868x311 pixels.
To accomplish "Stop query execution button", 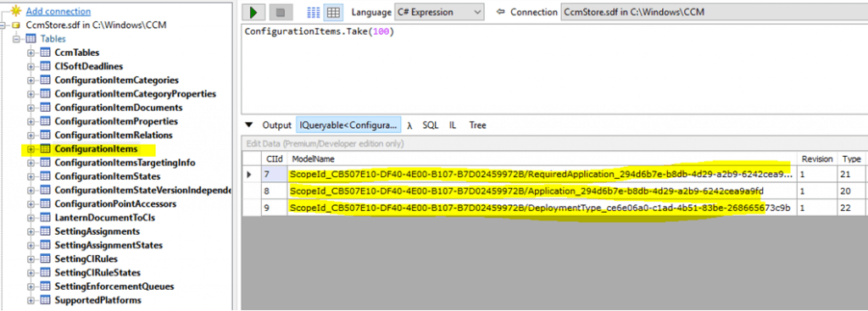I will pos(281,12).
